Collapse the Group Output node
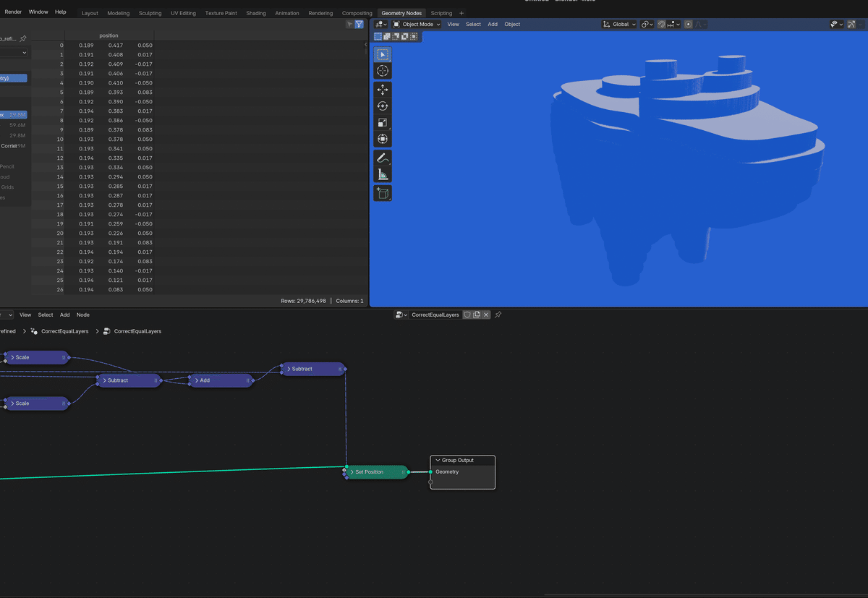The image size is (868, 598). 438,460
